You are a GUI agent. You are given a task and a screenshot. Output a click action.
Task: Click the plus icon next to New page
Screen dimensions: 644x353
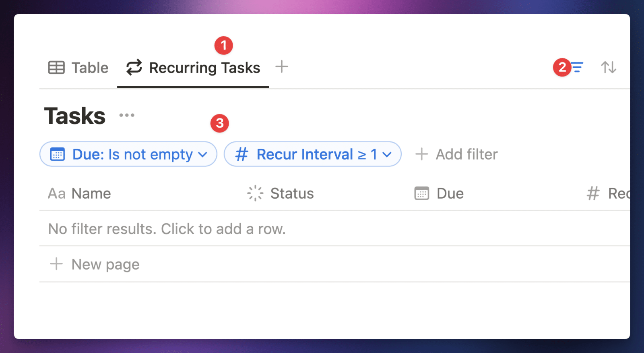tap(56, 264)
